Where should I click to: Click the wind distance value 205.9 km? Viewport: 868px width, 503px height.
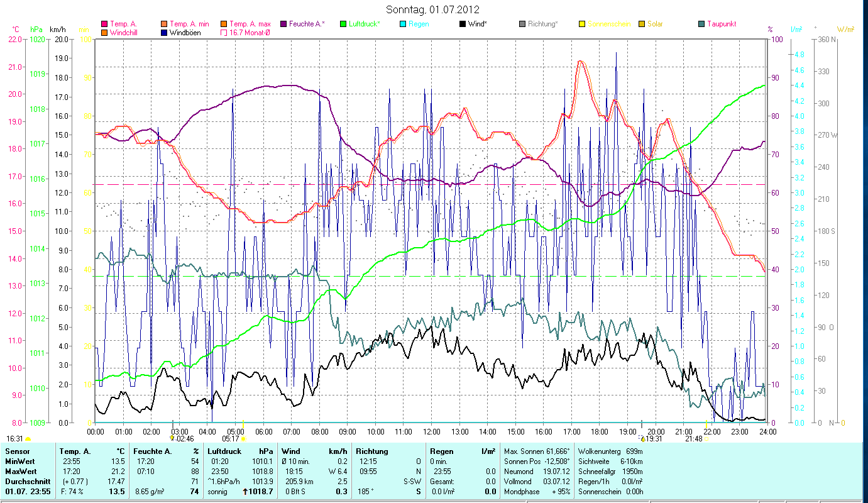[299, 481]
